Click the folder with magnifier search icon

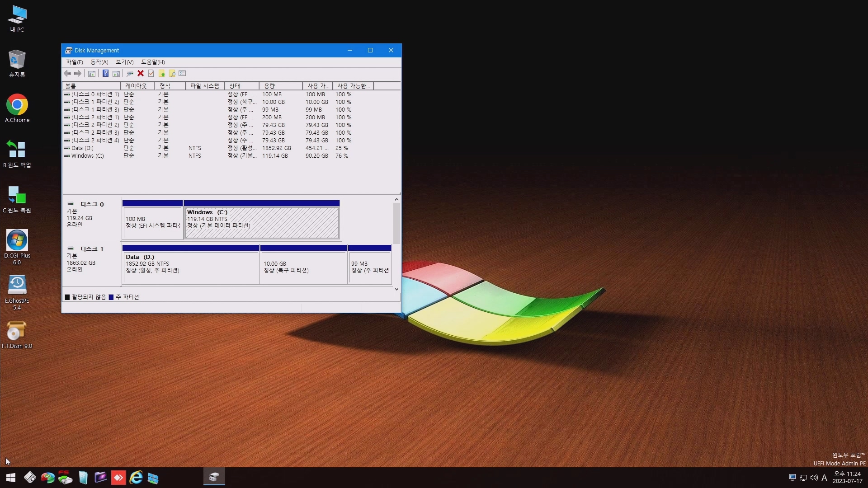pyautogui.click(x=172, y=74)
